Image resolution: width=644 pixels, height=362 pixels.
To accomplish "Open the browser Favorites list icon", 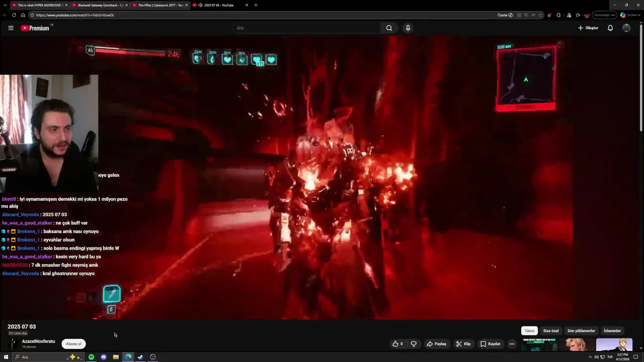I will (x=578, y=15).
